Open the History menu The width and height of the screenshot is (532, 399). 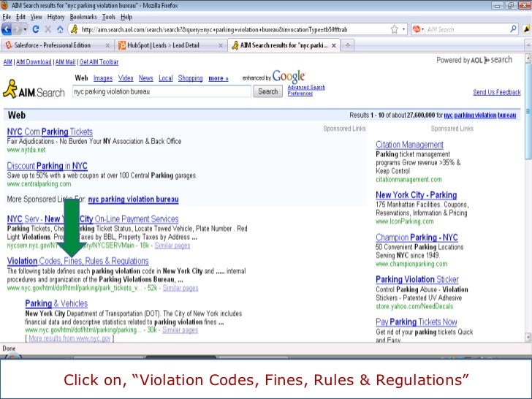[56, 17]
